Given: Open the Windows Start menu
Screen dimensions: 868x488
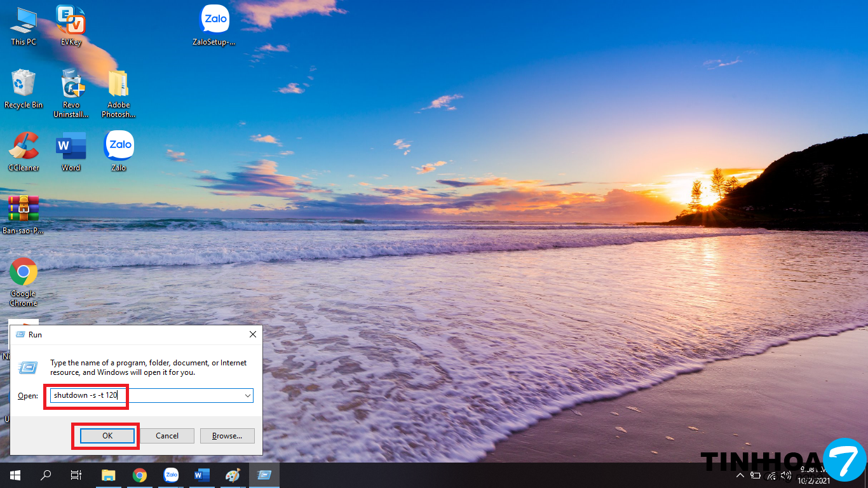Looking at the screenshot, I should pyautogui.click(x=15, y=475).
